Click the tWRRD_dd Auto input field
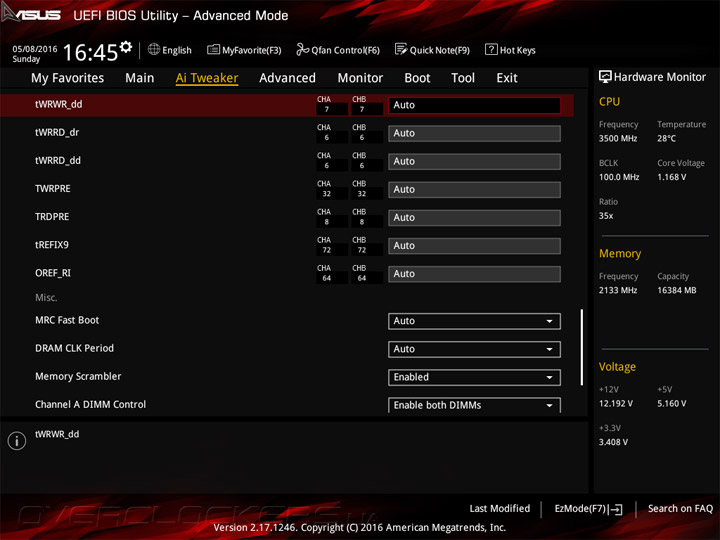 [474, 162]
